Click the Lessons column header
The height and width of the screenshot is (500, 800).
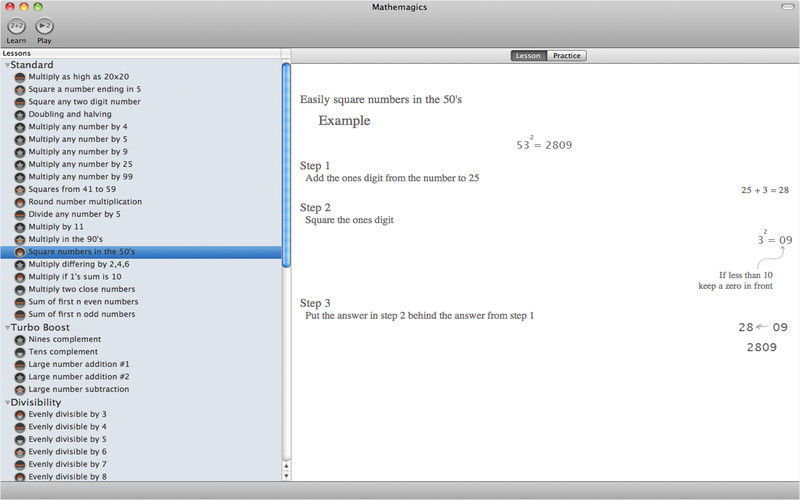pyautogui.click(x=140, y=54)
